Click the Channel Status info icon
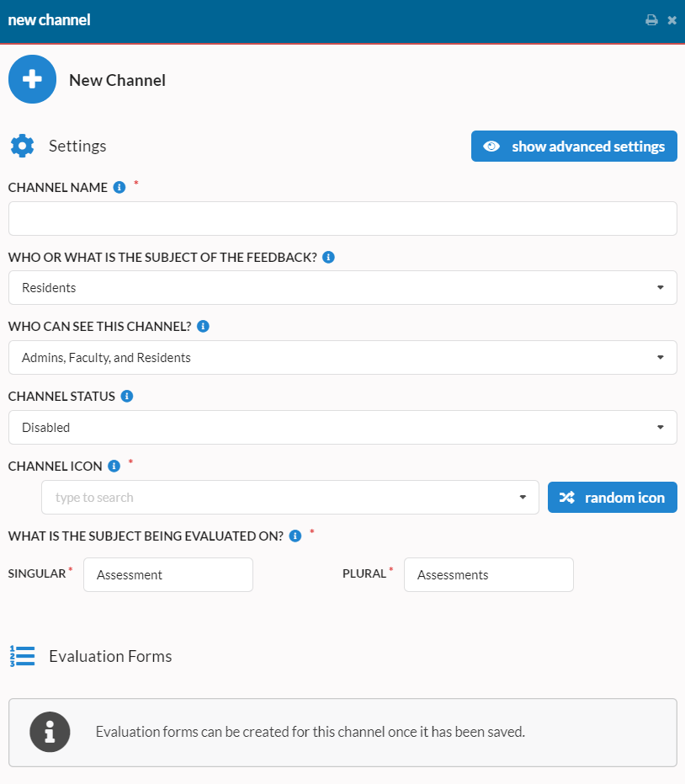The width and height of the screenshot is (685, 784). pos(127,397)
